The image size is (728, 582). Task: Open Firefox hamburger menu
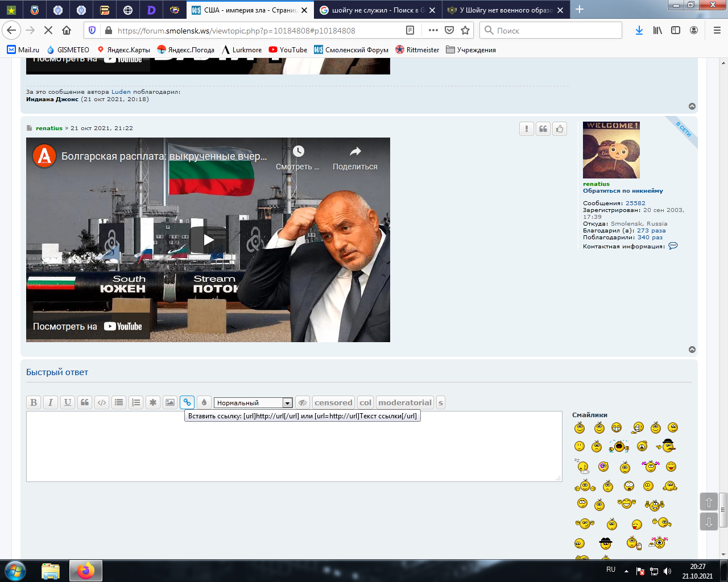click(x=717, y=30)
